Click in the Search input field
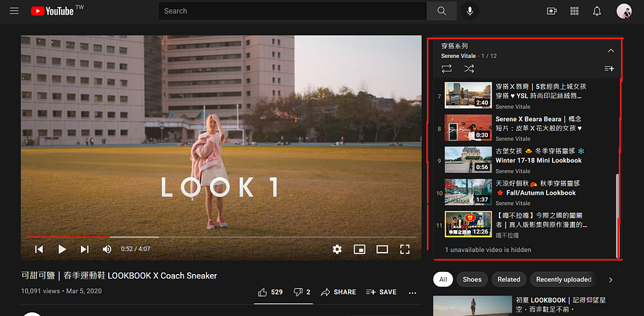The height and width of the screenshot is (316, 644). click(x=292, y=11)
